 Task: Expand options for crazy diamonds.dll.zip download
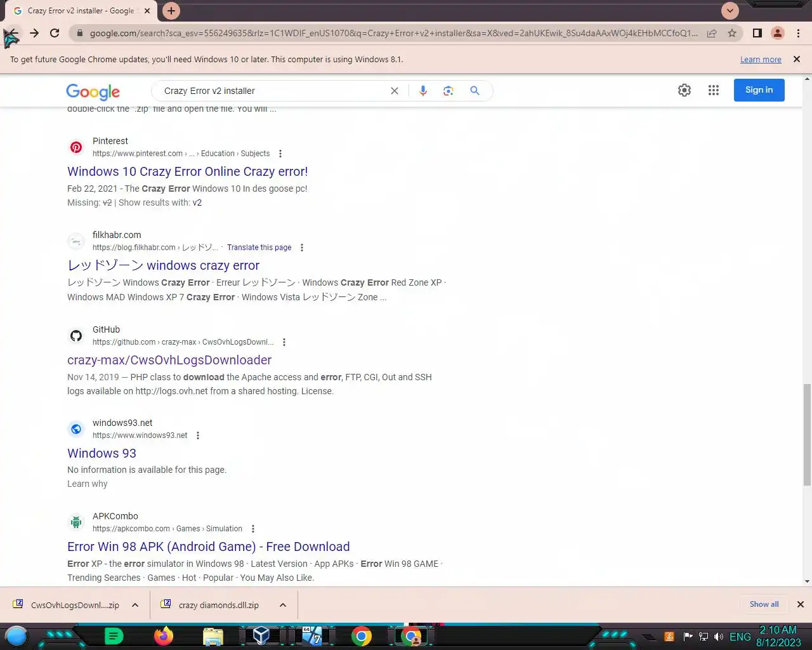coord(283,605)
